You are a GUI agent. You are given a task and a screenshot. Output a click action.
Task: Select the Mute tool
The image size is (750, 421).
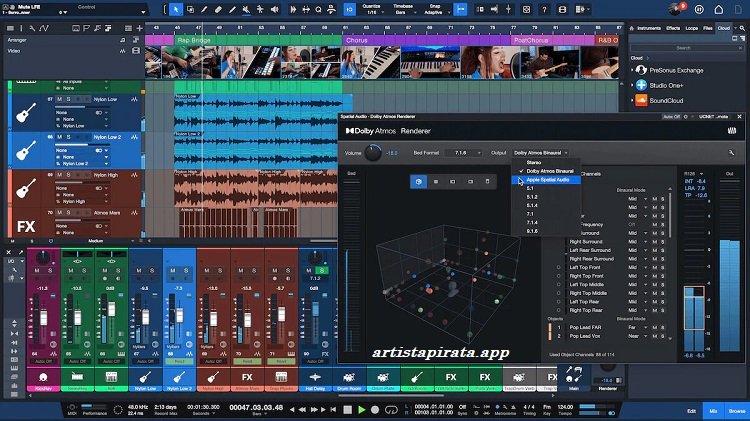click(x=246, y=9)
